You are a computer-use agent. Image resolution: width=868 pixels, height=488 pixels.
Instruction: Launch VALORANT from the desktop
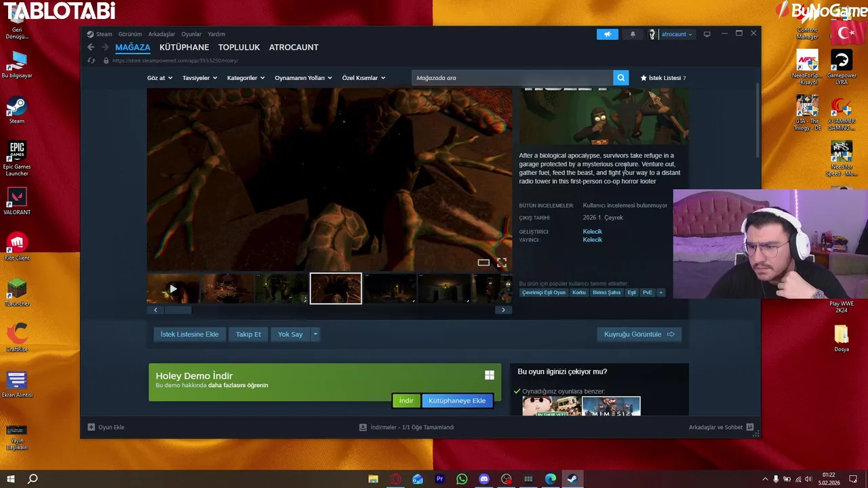[17, 201]
